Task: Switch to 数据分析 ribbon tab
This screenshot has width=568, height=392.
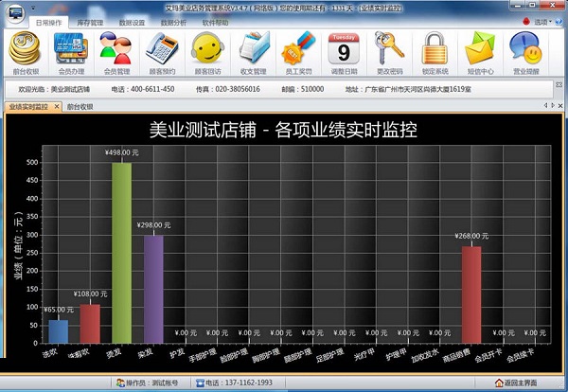Action: (x=173, y=23)
